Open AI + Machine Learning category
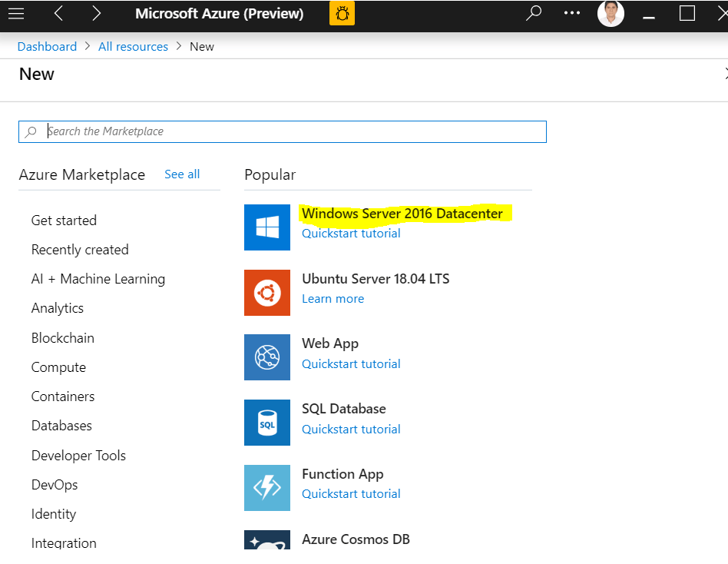The image size is (728, 564). (98, 279)
